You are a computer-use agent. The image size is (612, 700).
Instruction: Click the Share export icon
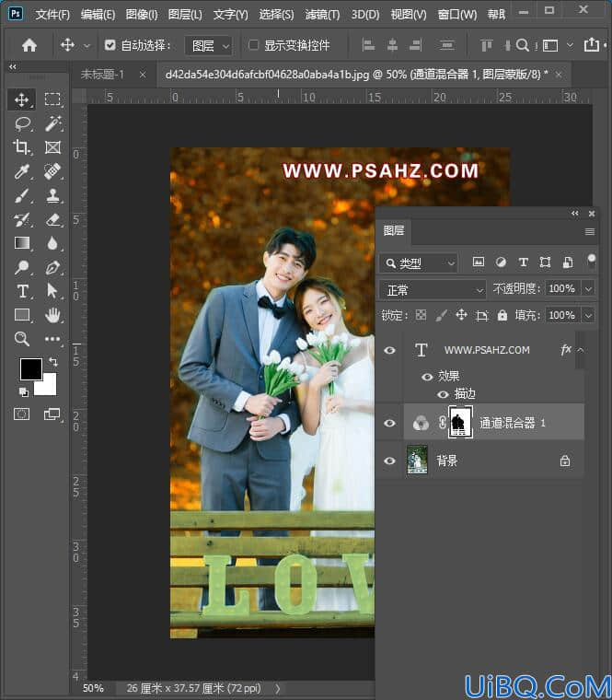(592, 44)
